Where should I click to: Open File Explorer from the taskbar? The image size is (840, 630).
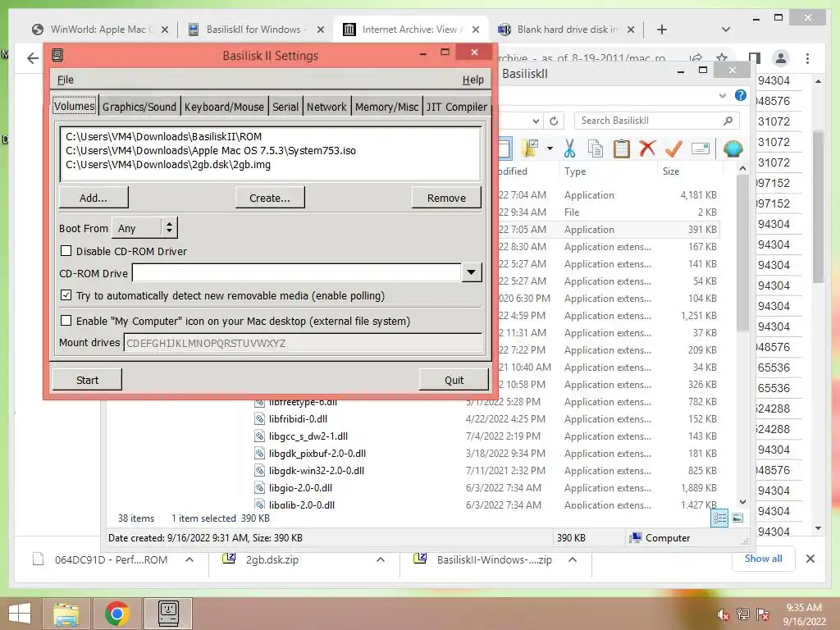[66, 614]
